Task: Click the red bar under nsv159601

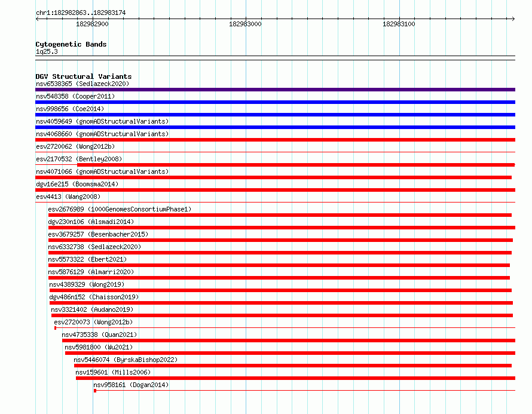Action: [295, 378]
